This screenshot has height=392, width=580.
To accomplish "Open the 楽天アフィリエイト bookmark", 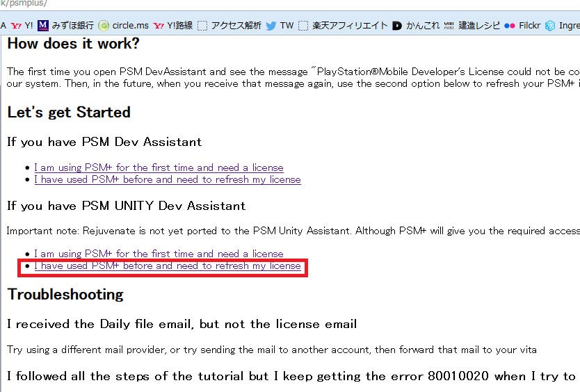I will click(343, 26).
